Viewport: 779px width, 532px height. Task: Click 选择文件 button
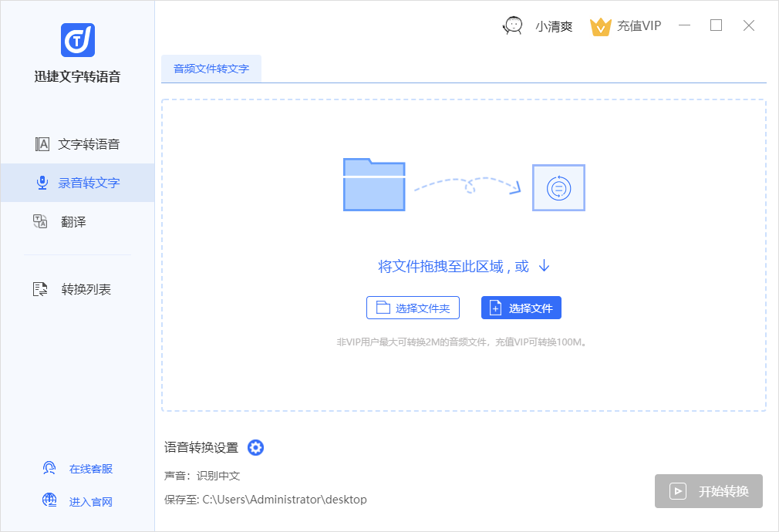[x=521, y=308]
